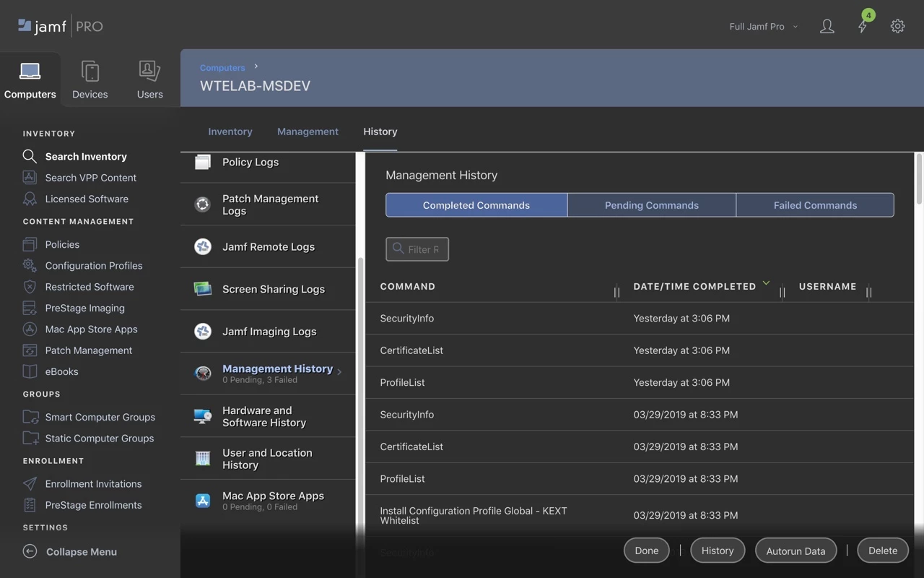Image resolution: width=924 pixels, height=578 pixels.
Task: Switch to the Inventory tab
Action: coord(230,131)
